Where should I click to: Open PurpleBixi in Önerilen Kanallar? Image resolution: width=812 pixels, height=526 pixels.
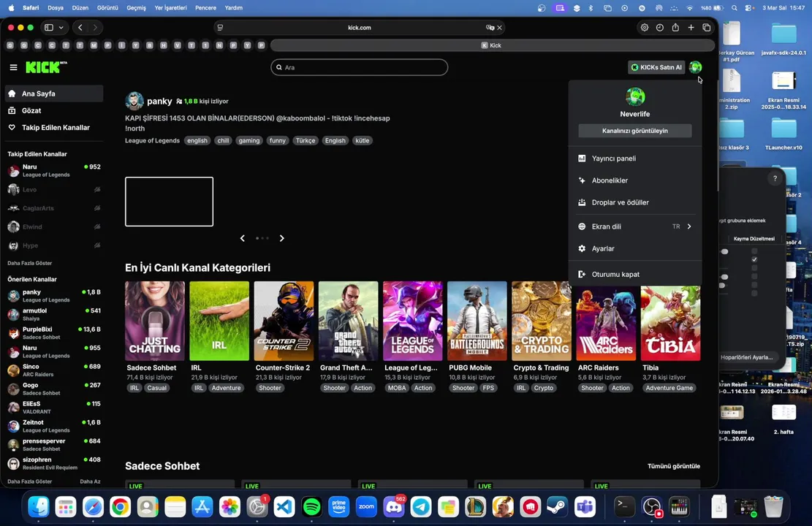pyautogui.click(x=54, y=333)
